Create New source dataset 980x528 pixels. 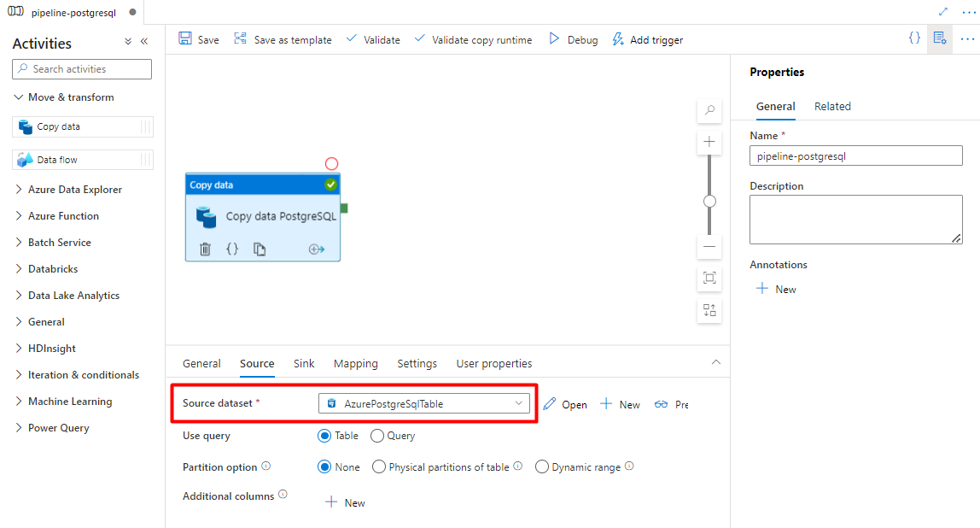click(x=620, y=404)
